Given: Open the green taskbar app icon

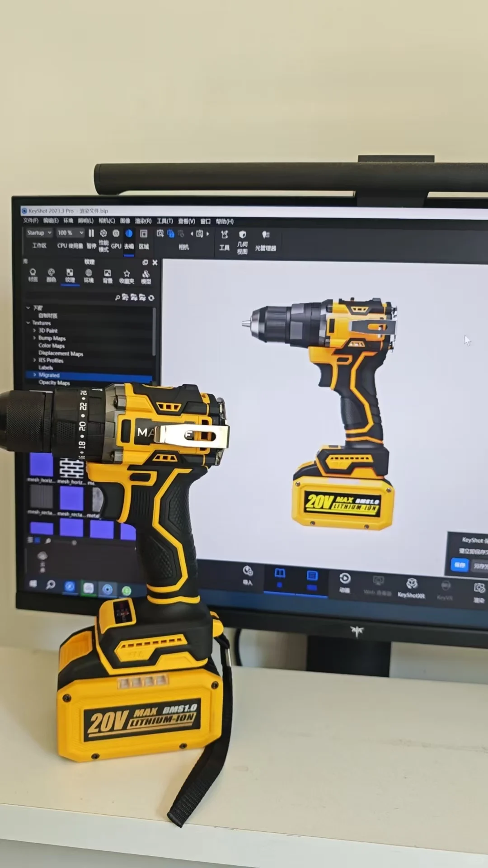Looking at the screenshot, I should [127, 590].
